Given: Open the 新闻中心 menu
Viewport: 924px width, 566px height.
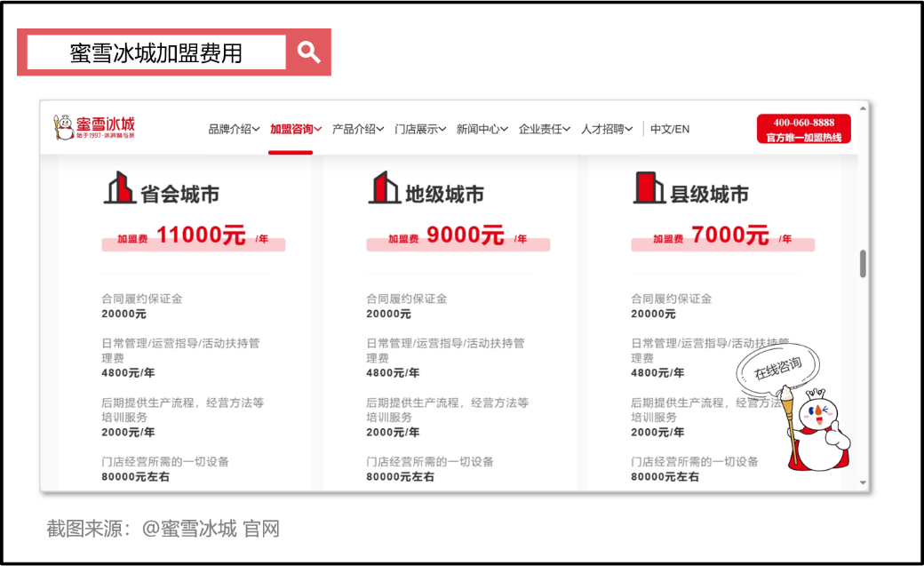Looking at the screenshot, I should pyautogui.click(x=482, y=129).
